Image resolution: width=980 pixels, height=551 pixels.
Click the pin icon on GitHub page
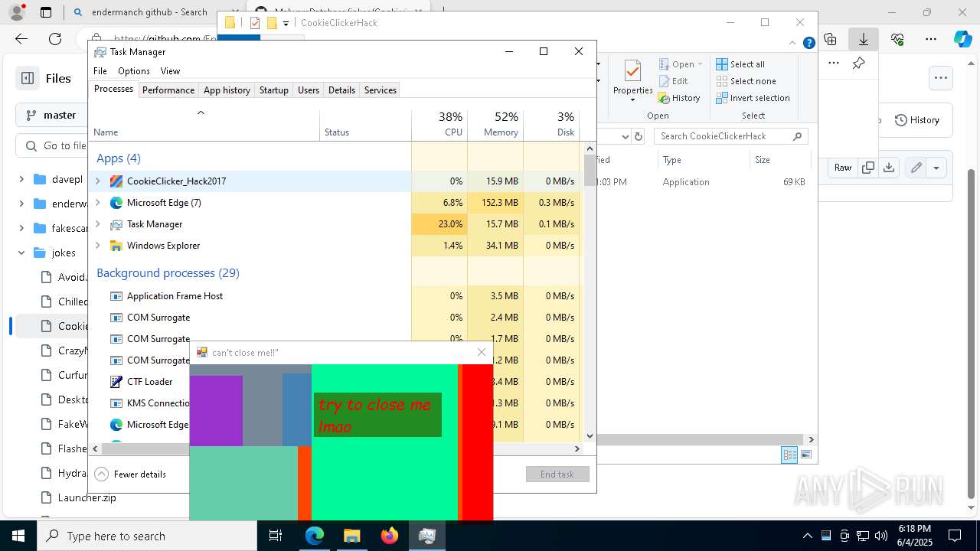[x=858, y=63]
